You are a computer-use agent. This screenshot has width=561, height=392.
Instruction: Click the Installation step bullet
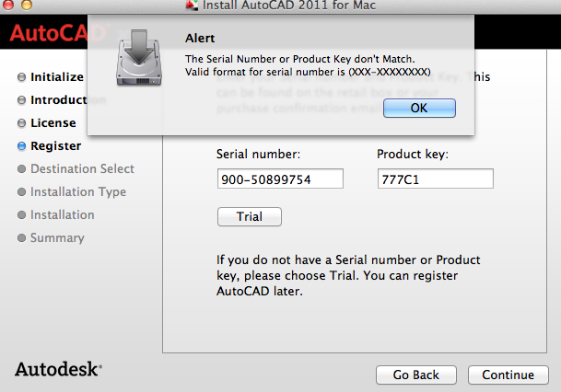[x=21, y=215]
